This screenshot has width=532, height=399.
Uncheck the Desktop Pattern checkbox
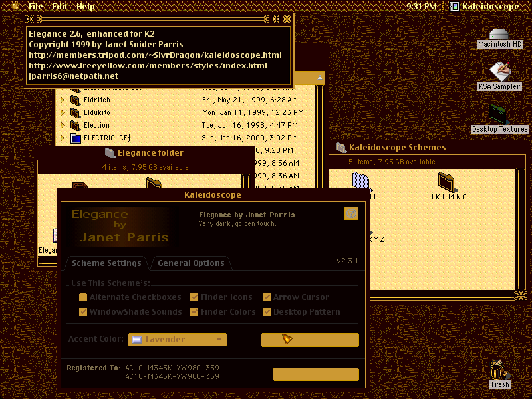267,312
